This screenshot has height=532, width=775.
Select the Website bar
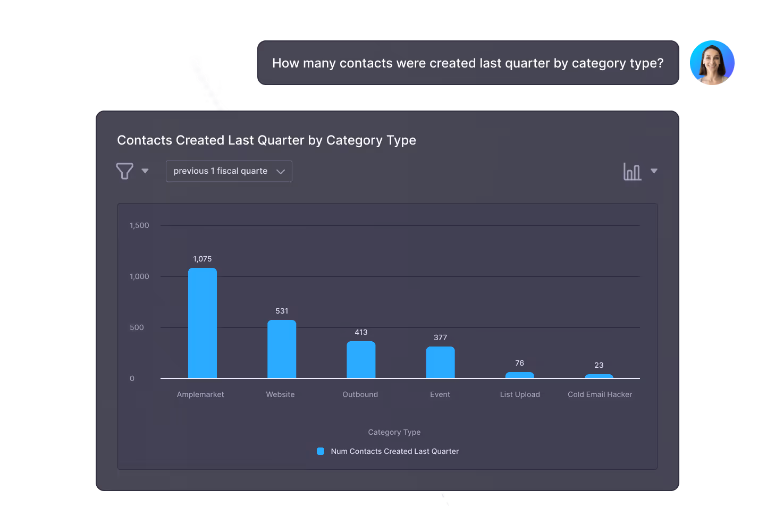coord(281,348)
